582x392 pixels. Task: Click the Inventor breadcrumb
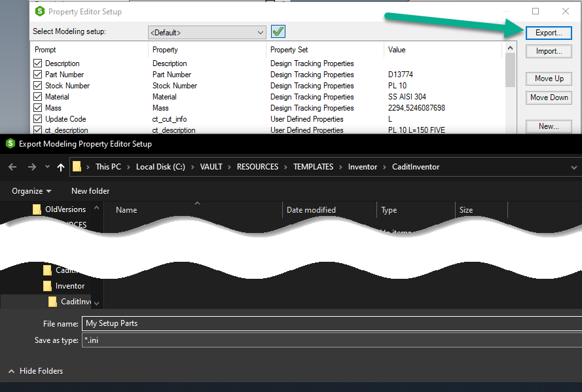pyautogui.click(x=363, y=167)
